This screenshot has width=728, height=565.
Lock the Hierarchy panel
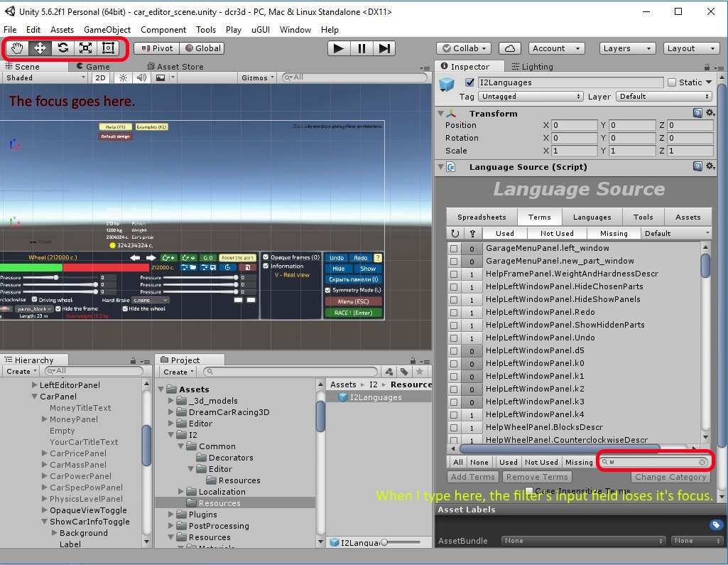[134, 361]
